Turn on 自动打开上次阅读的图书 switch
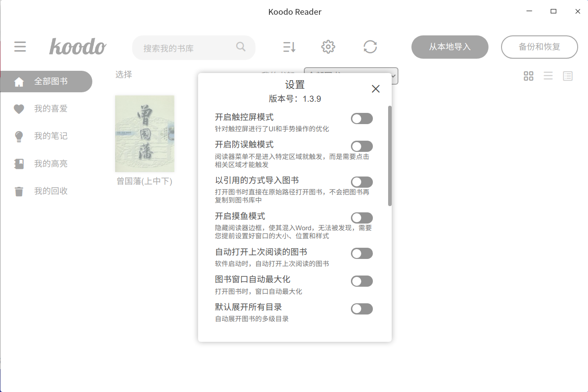This screenshot has width=588, height=392. pyautogui.click(x=362, y=254)
